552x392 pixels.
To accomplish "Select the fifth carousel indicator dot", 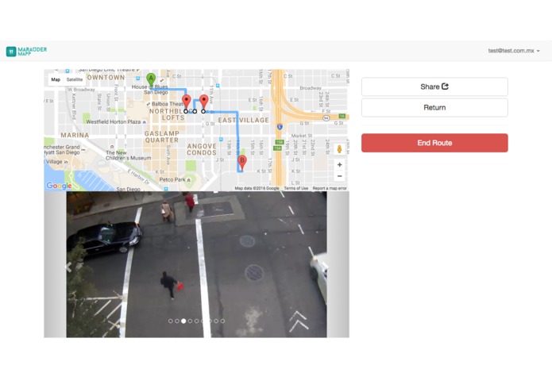I will pos(196,321).
